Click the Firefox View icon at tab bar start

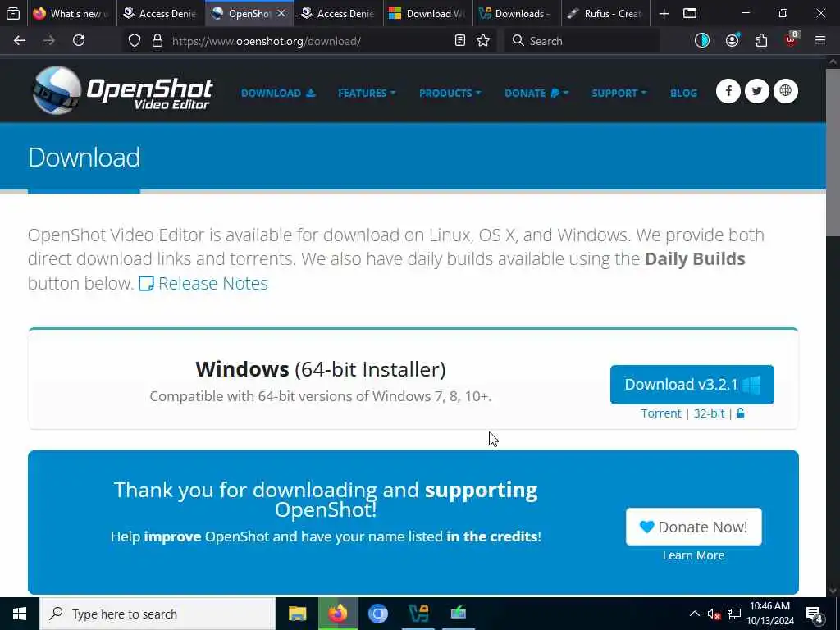click(13, 14)
